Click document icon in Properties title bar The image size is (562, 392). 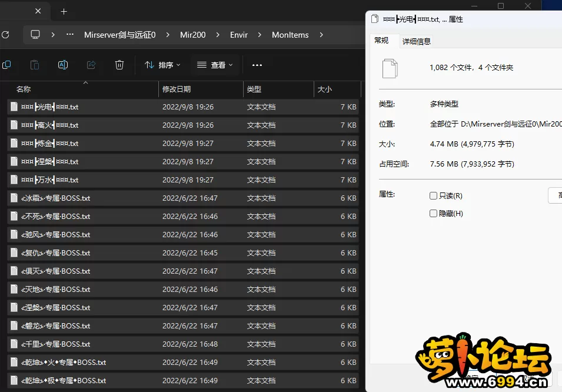coord(375,19)
